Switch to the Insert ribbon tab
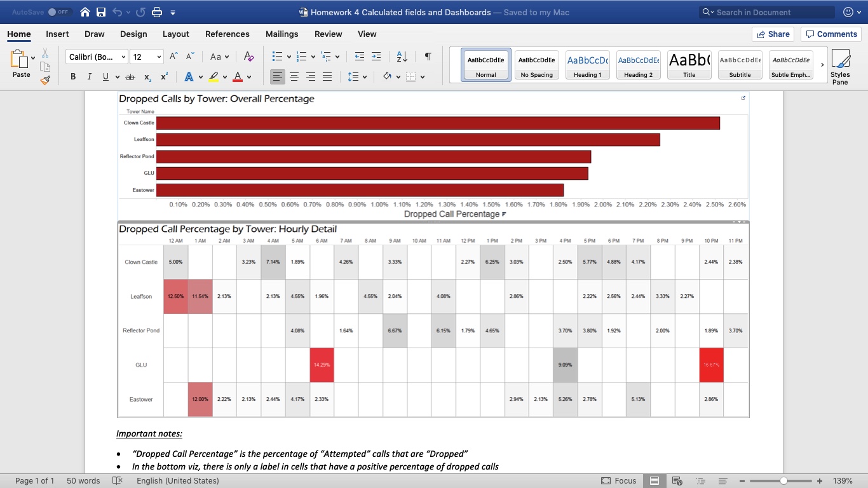The height and width of the screenshot is (488, 868). point(57,34)
